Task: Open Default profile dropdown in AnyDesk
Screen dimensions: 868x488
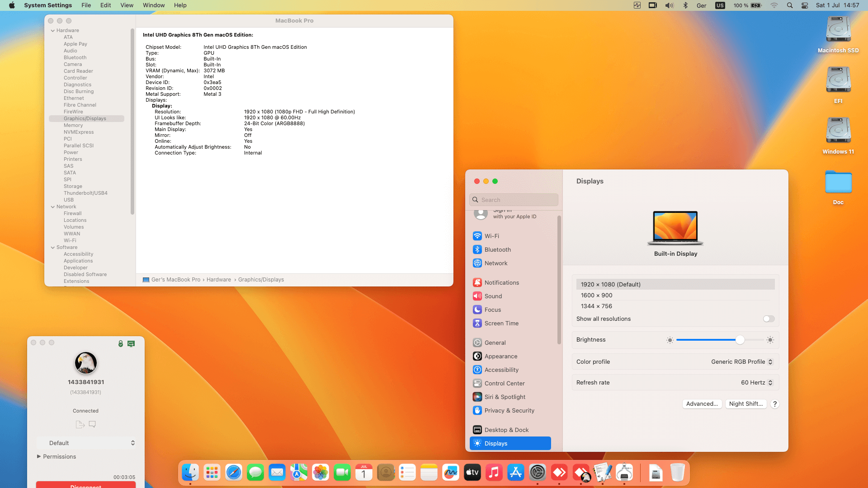Action: 86,443
